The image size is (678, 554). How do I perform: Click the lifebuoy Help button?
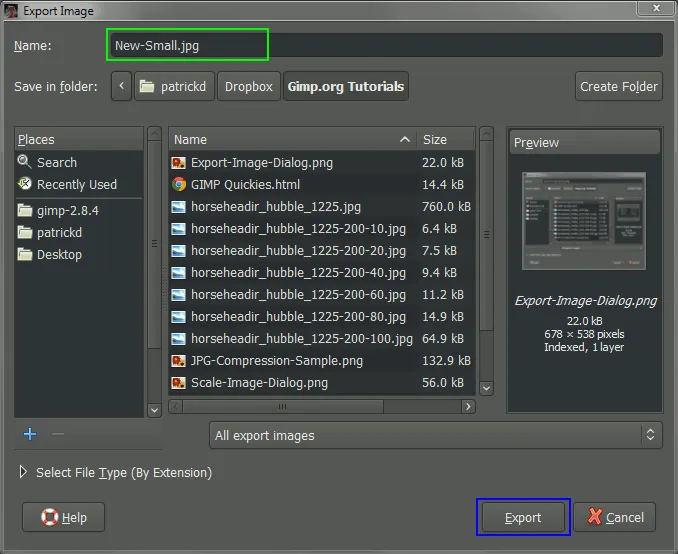(x=64, y=517)
